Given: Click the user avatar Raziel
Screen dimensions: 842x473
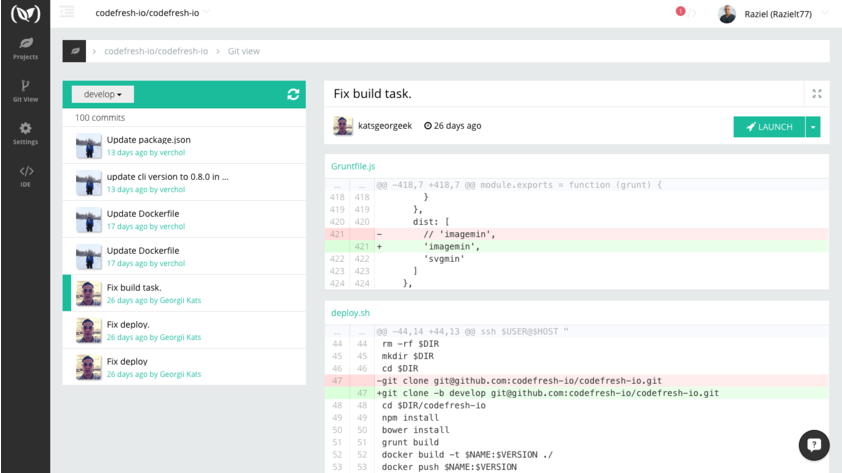Looking at the screenshot, I should (727, 13).
